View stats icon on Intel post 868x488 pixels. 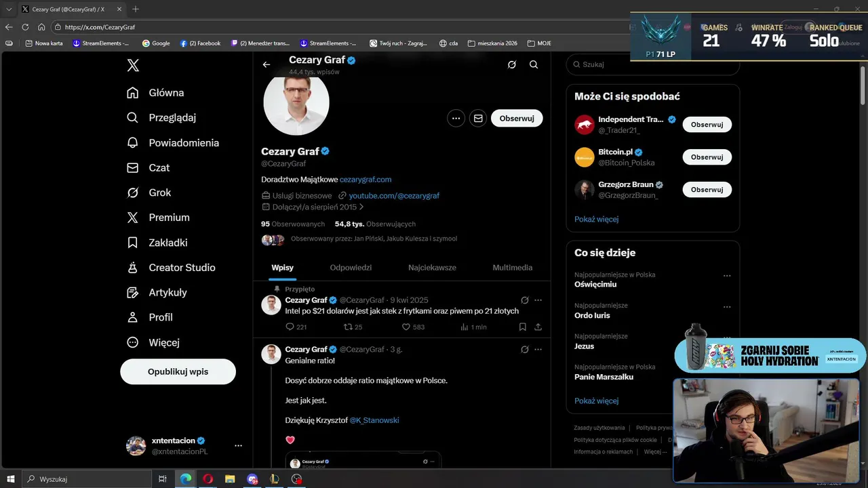tap(465, 327)
